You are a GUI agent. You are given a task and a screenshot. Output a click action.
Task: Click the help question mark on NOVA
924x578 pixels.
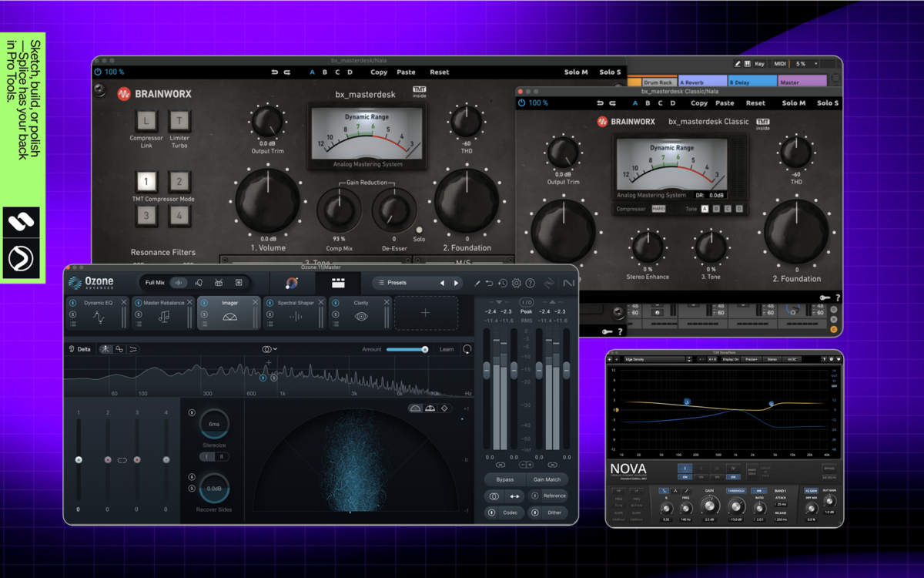click(824, 359)
